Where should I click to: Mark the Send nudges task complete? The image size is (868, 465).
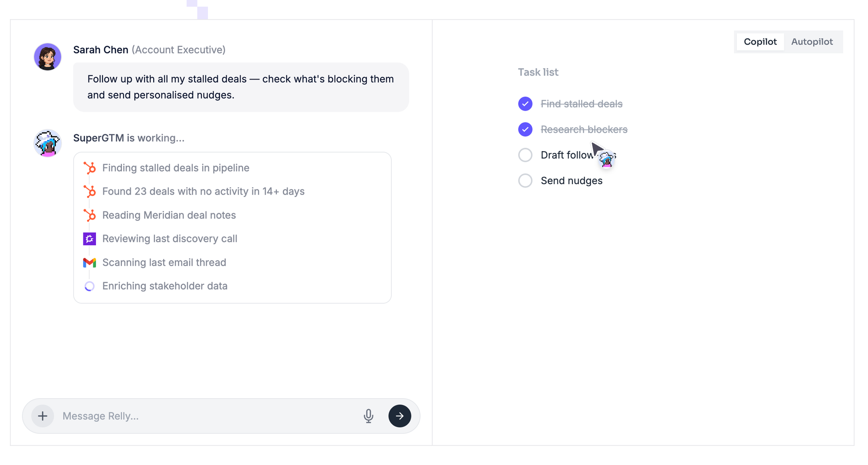(x=525, y=181)
